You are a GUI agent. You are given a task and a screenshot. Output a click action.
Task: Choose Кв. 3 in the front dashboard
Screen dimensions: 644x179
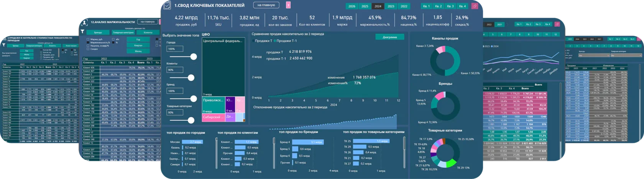click(450, 6)
